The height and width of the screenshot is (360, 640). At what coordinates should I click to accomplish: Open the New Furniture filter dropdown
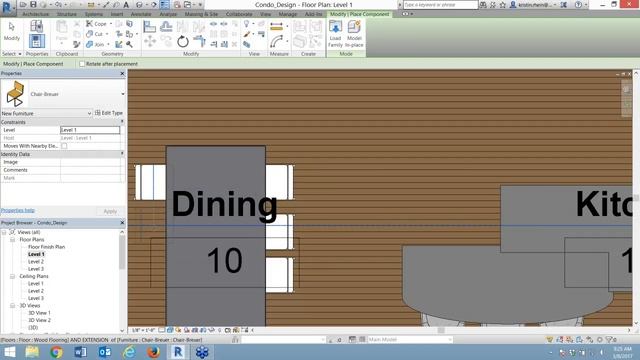(x=89, y=113)
